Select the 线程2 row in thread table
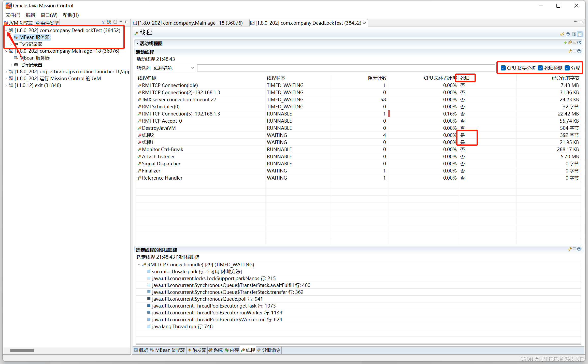Viewport: 588px width, 364px height. 358,135
